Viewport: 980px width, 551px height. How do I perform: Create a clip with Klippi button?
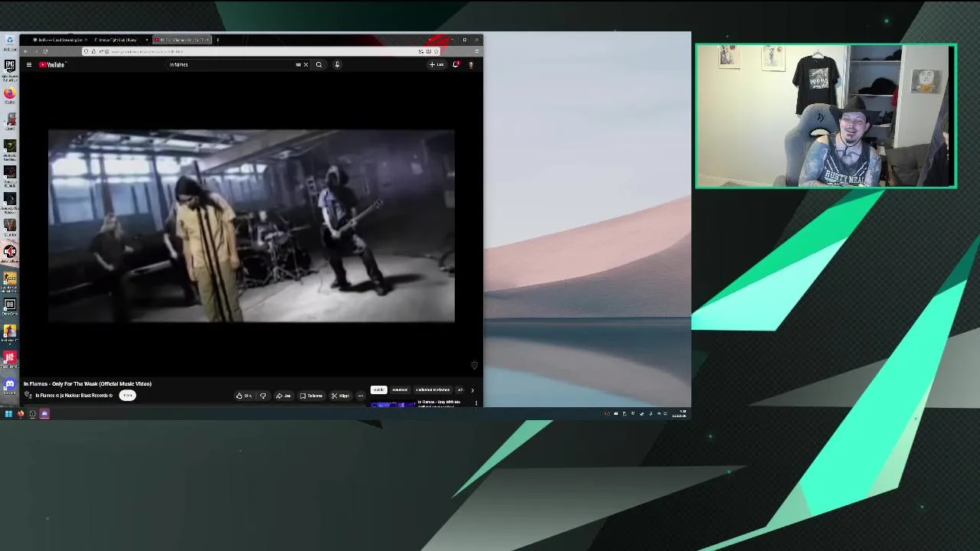coord(340,396)
